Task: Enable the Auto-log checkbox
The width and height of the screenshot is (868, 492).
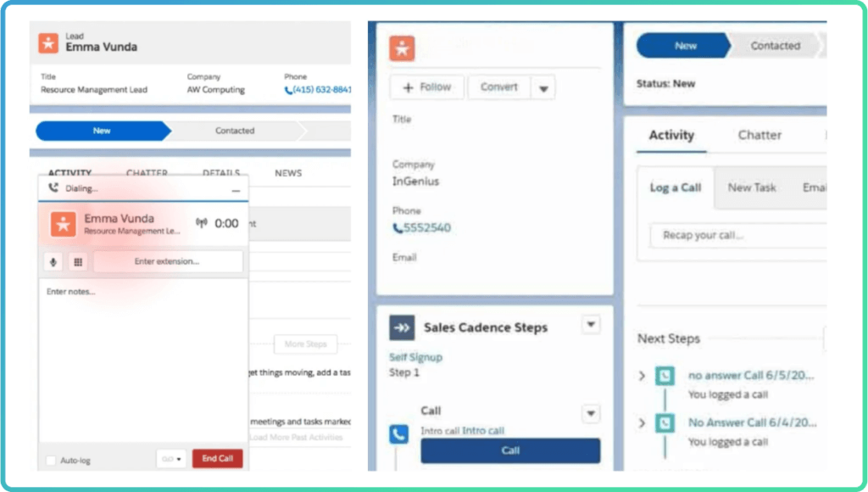Action: coord(51,461)
